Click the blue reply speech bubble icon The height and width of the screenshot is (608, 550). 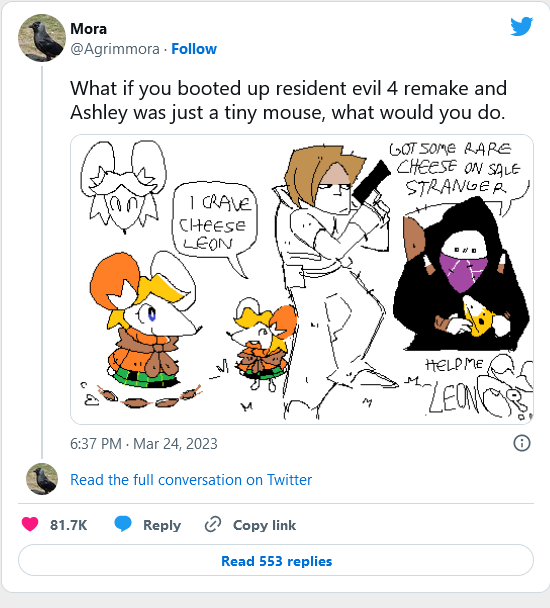(x=123, y=524)
